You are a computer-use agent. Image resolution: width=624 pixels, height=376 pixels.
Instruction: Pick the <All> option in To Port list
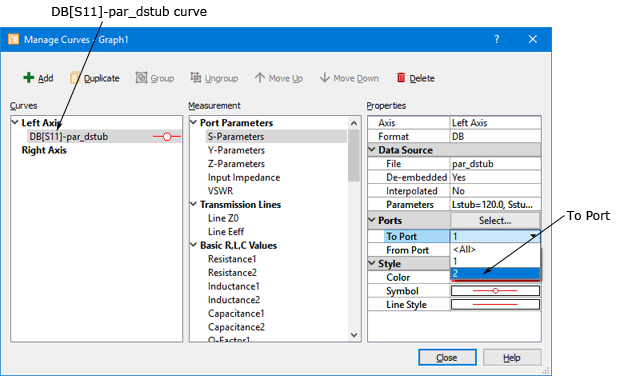click(x=495, y=249)
